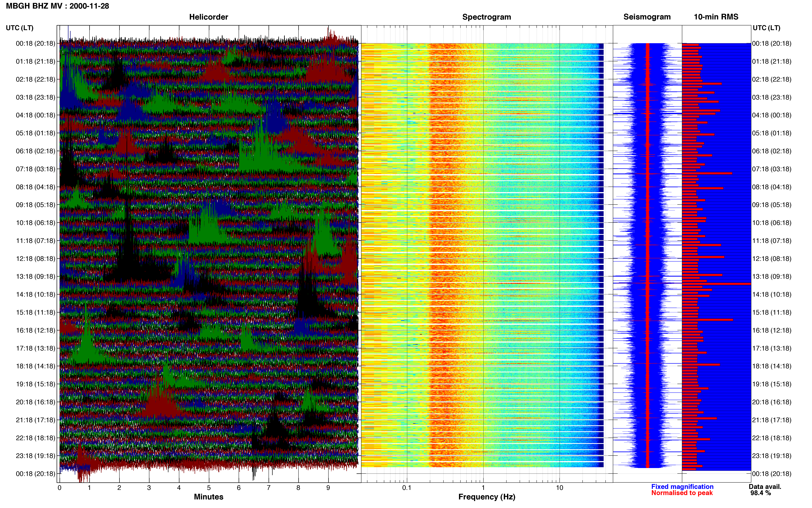Click the right time label '04:18 (00:18)'
The image size is (812, 508).
click(772, 115)
